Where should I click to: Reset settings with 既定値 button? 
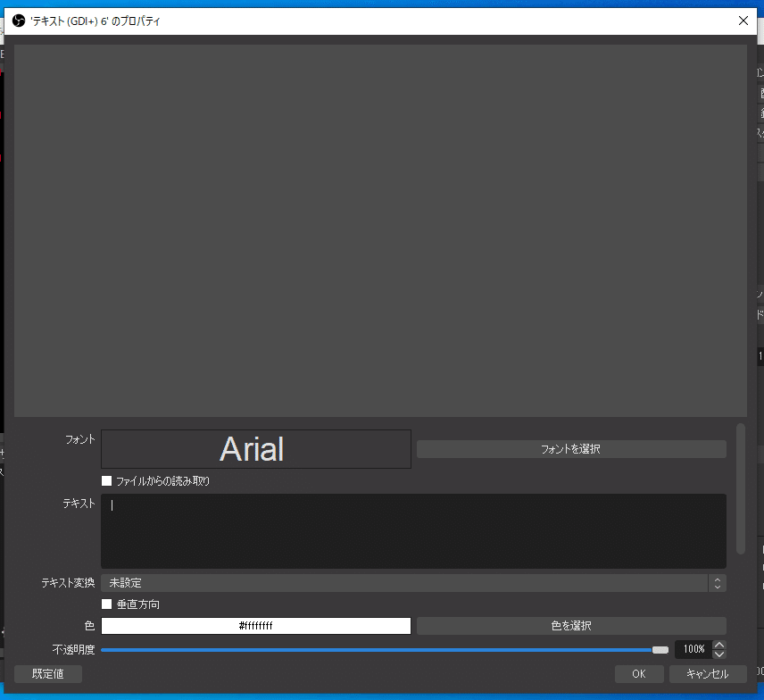48,674
